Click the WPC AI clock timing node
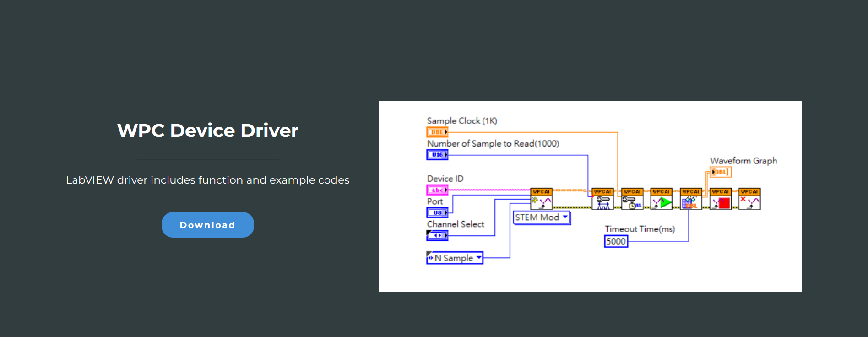 632,199
